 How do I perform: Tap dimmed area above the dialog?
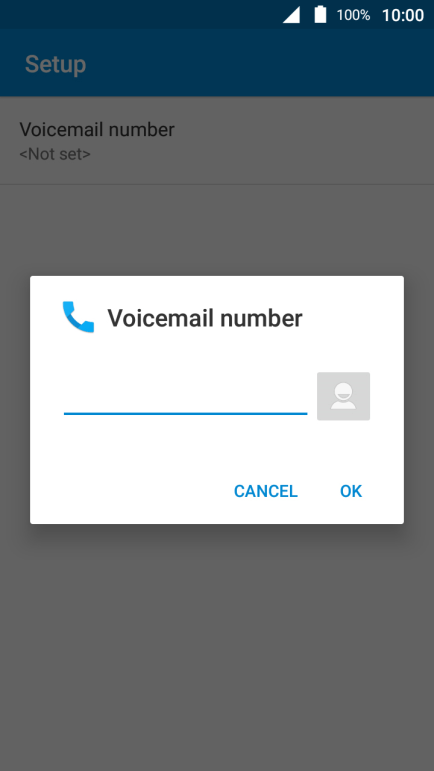pos(217,230)
